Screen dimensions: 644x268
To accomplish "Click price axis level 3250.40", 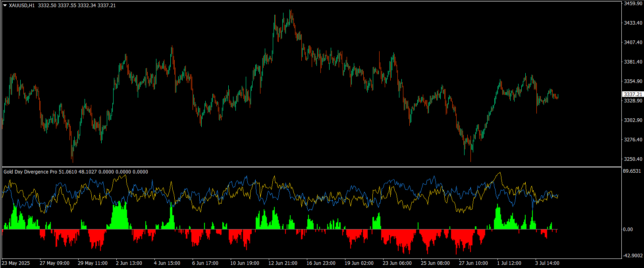I will (x=633, y=159).
